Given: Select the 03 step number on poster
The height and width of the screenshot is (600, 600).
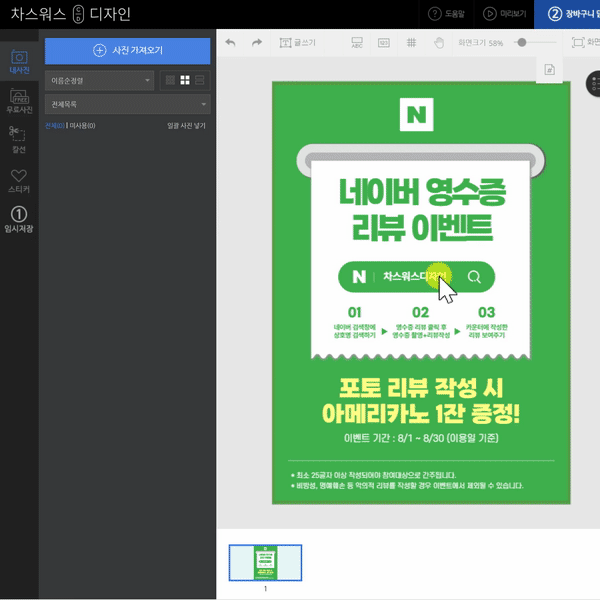Looking at the screenshot, I should [486, 312].
